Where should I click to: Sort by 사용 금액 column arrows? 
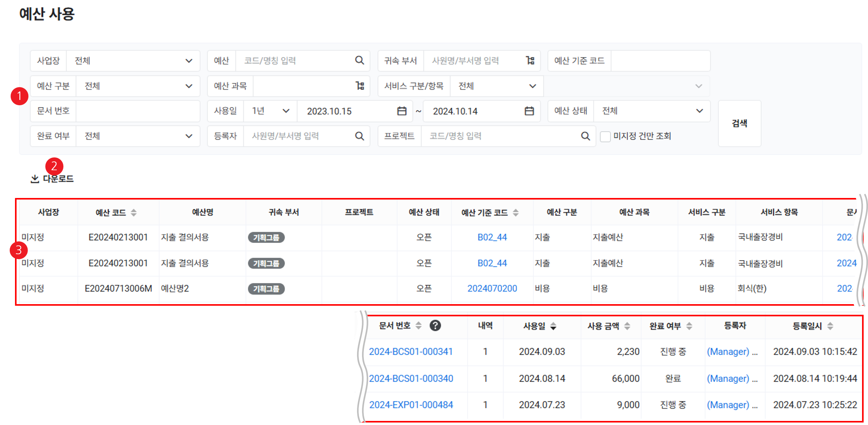627,326
